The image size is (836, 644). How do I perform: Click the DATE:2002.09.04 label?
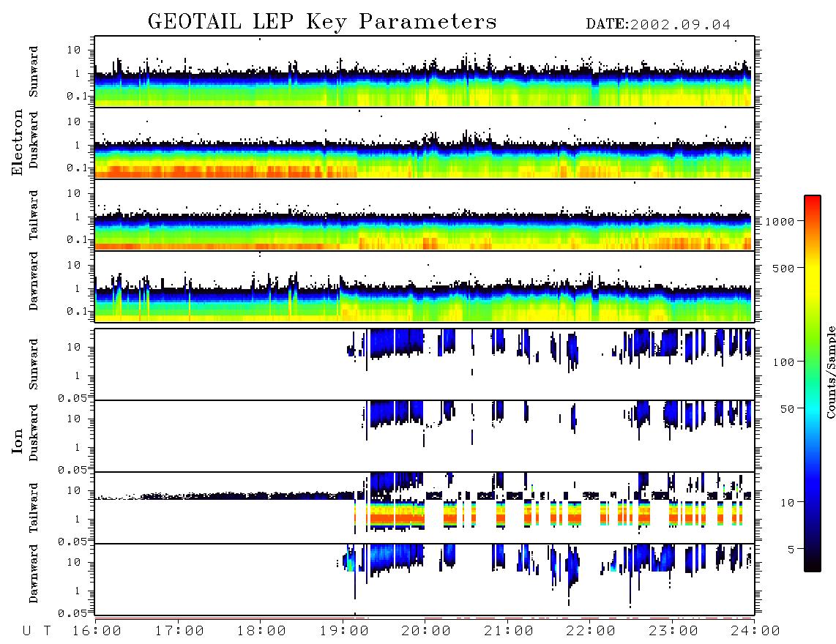[658, 25]
